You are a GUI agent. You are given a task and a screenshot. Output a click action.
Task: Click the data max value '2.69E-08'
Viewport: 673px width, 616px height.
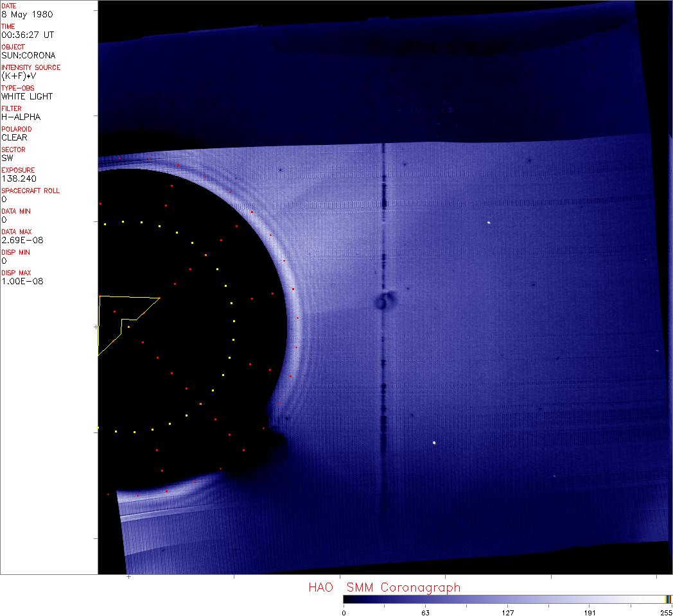coord(22,240)
